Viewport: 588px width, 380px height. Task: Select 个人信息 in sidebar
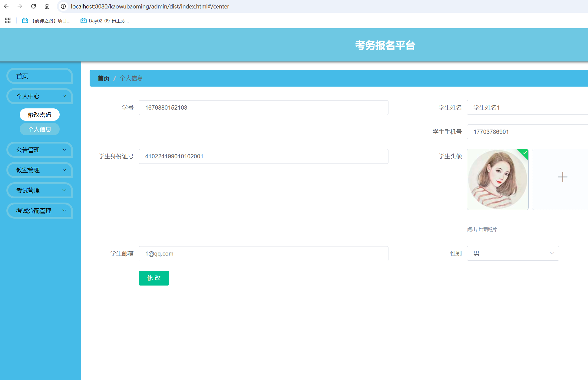[x=40, y=129]
